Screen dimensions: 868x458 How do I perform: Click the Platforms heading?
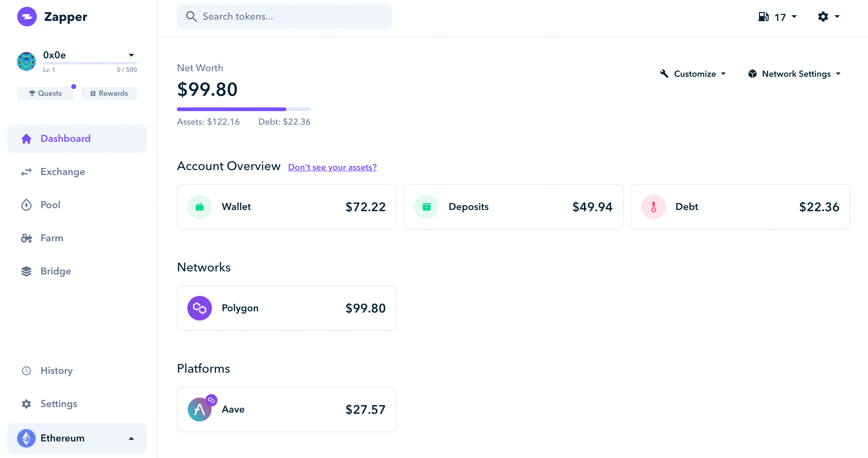tap(204, 368)
